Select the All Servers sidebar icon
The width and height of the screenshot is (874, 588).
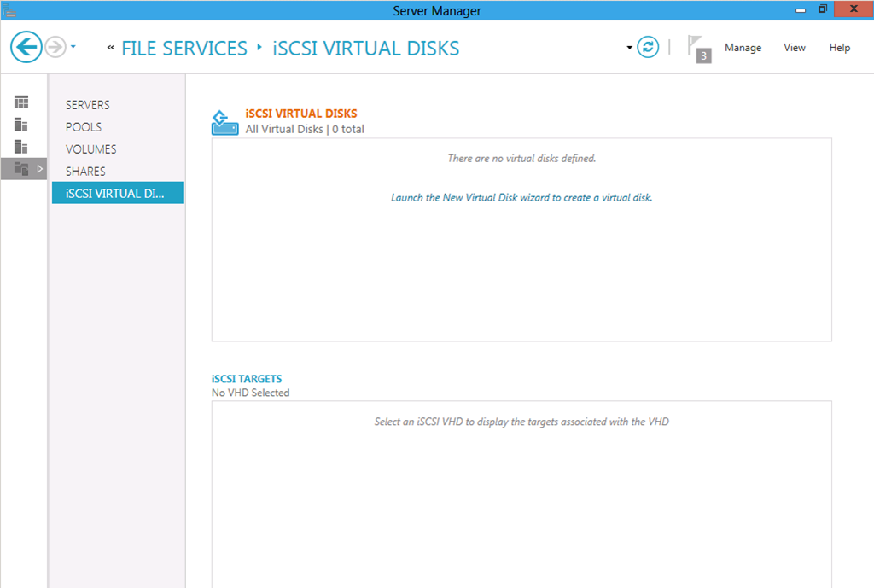(x=21, y=147)
